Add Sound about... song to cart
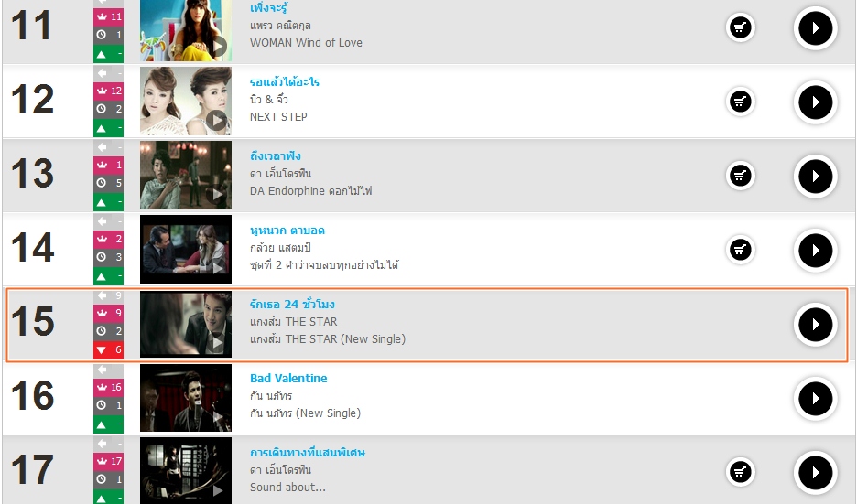 pyautogui.click(x=740, y=472)
